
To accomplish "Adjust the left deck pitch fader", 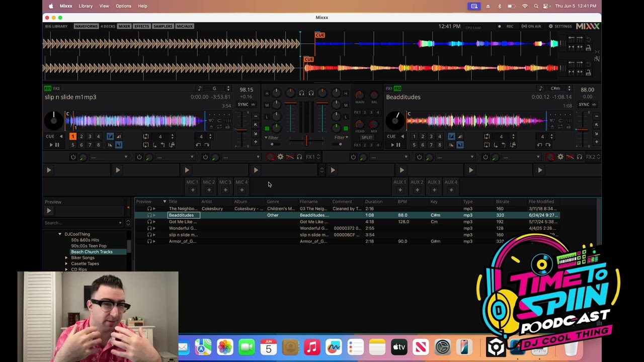I will 242,130.
